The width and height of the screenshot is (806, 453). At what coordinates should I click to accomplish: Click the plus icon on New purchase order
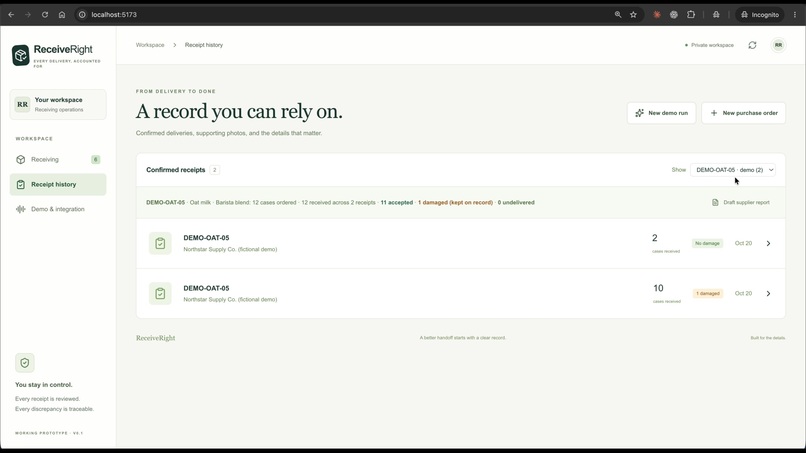pos(713,113)
